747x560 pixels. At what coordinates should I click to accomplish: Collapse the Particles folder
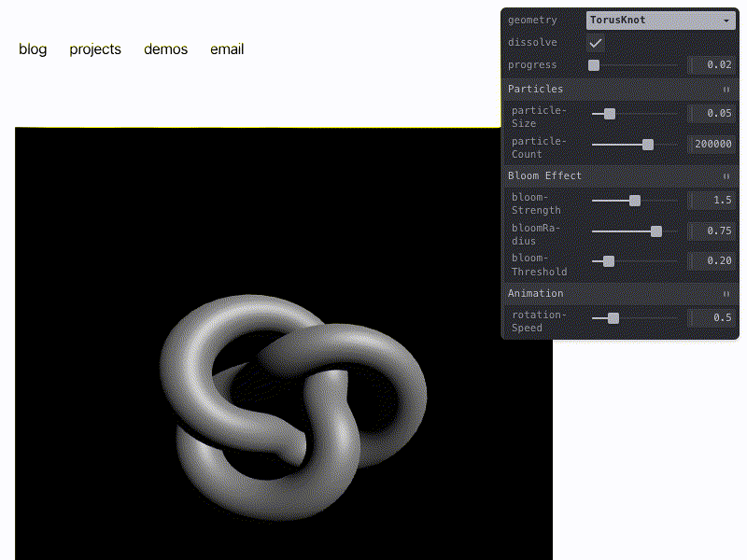620,89
